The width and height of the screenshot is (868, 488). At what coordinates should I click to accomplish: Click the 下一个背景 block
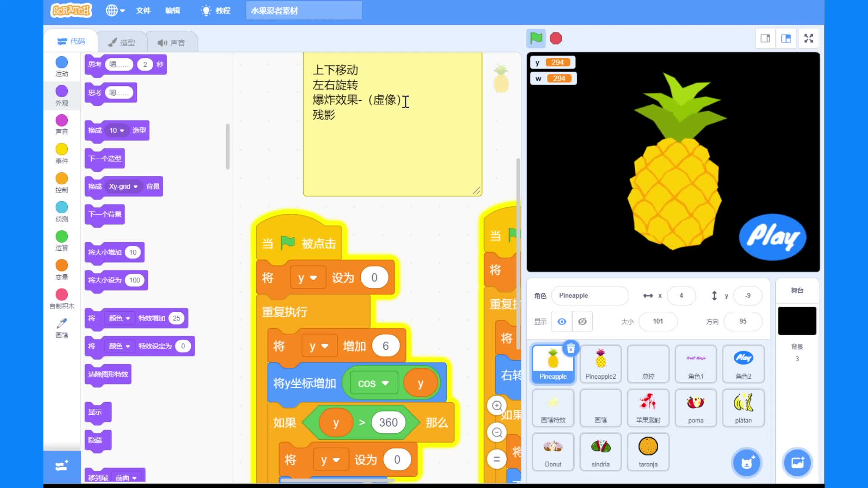coord(105,214)
